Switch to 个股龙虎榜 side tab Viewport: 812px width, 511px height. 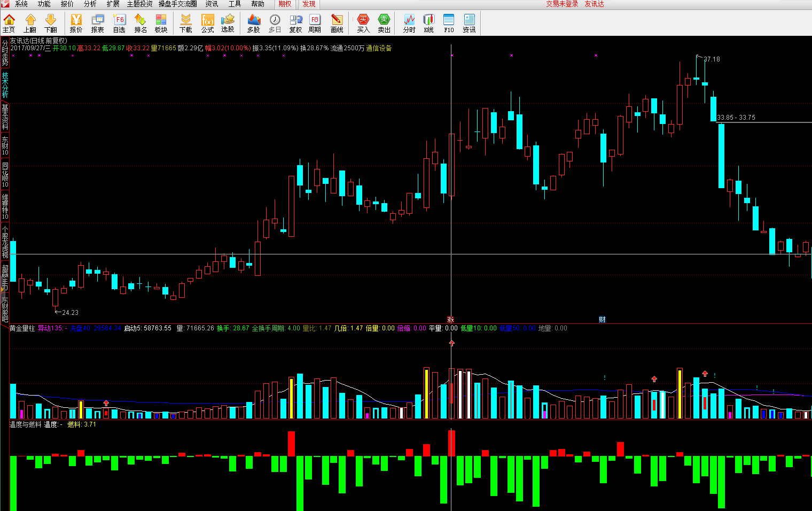click(5, 242)
